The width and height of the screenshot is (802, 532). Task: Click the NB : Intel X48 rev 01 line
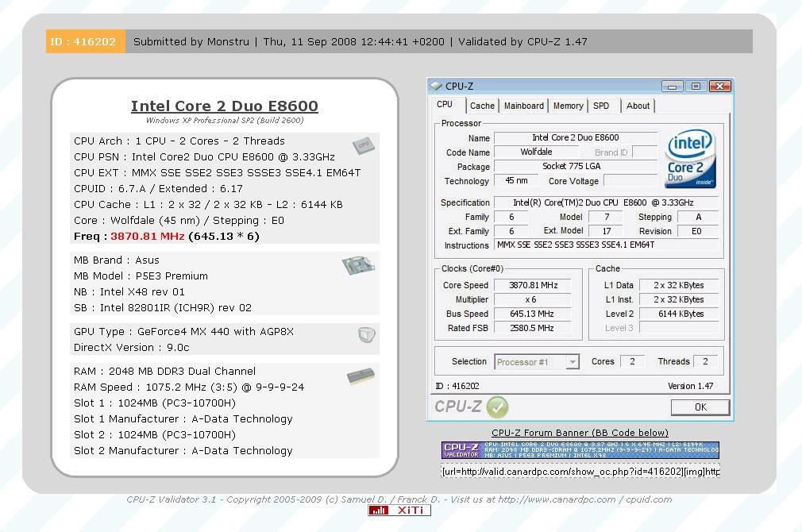(129, 292)
